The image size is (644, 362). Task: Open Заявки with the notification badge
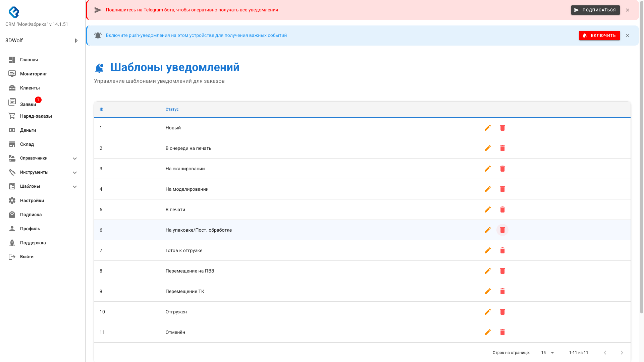coord(28,104)
